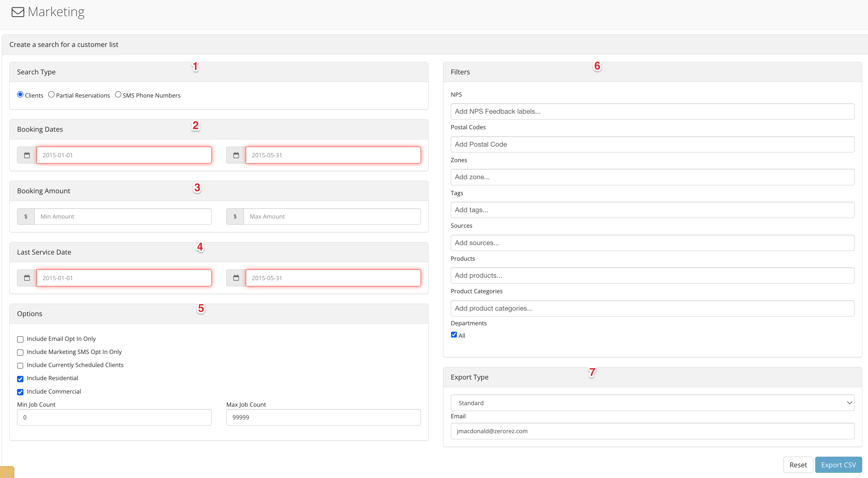The width and height of the screenshot is (868, 478).
Task: Click the Options panel header
Action: [219, 314]
